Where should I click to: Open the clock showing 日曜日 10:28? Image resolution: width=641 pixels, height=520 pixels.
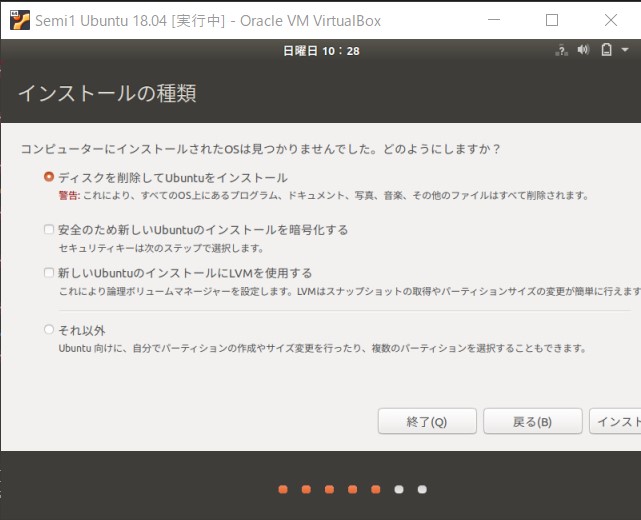coord(321,51)
